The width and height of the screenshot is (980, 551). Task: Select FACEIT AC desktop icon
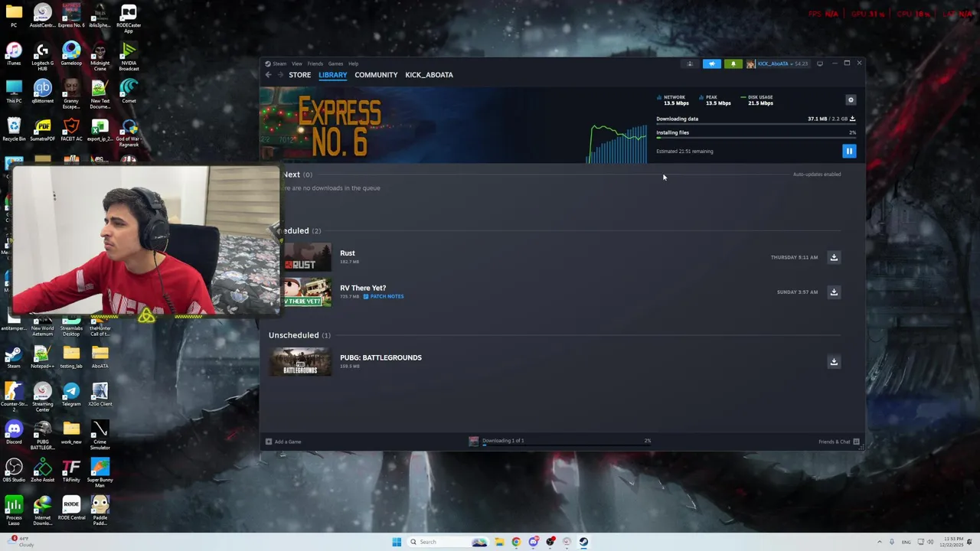[71, 129]
